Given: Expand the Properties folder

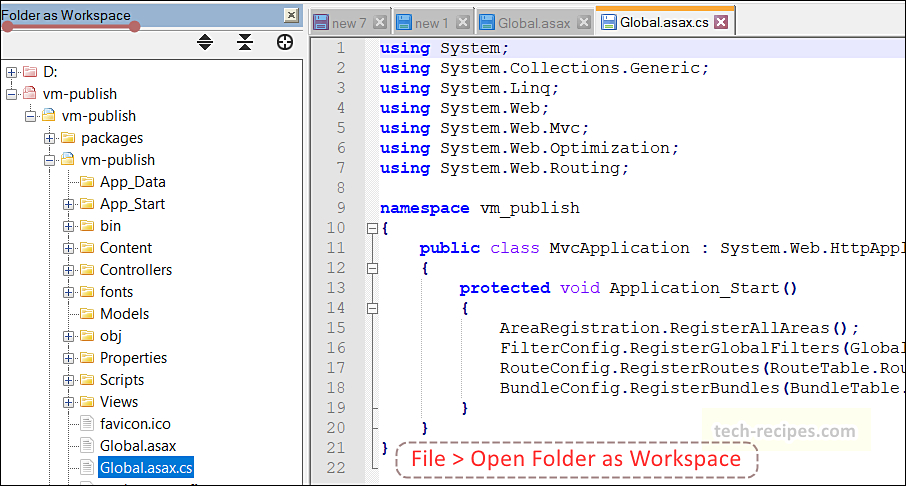Looking at the screenshot, I should tap(68, 358).
